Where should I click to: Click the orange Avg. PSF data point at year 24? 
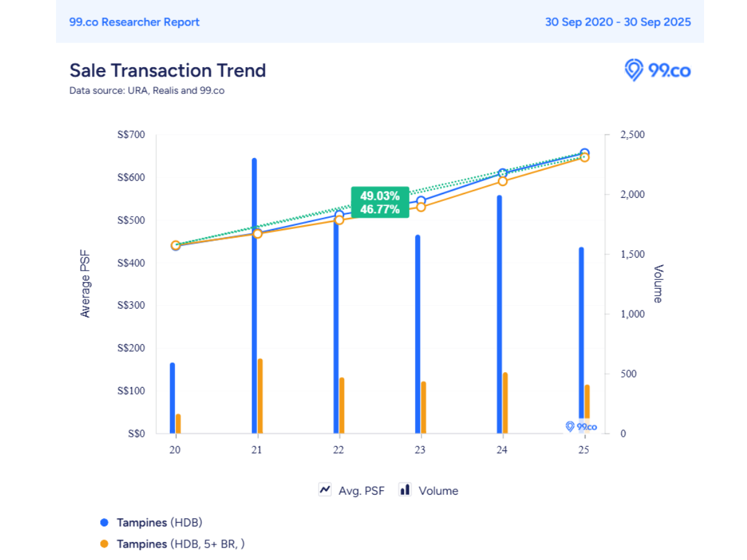click(x=503, y=181)
